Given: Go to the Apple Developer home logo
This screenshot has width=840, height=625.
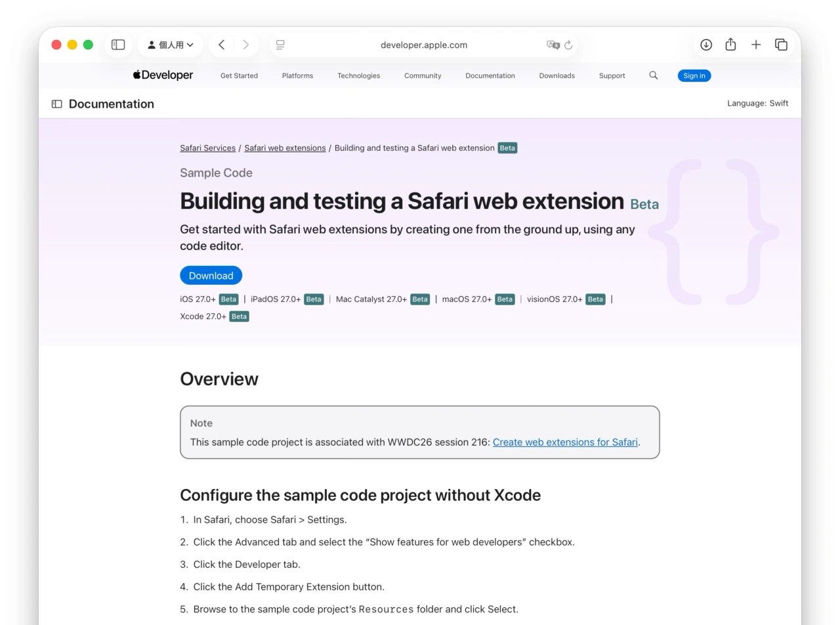Looking at the screenshot, I should tap(163, 75).
